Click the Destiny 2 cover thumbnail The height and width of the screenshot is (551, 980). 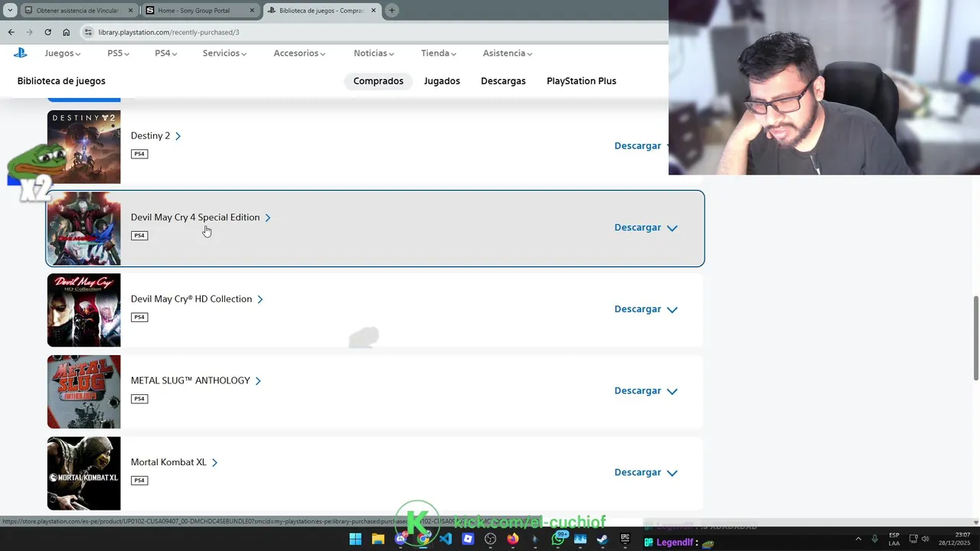(83, 147)
